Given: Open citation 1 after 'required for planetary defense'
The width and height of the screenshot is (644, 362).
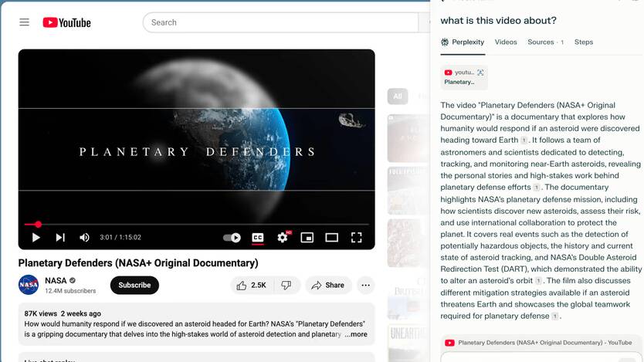Looking at the screenshot, I should pyautogui.click(x=554, y=316).
